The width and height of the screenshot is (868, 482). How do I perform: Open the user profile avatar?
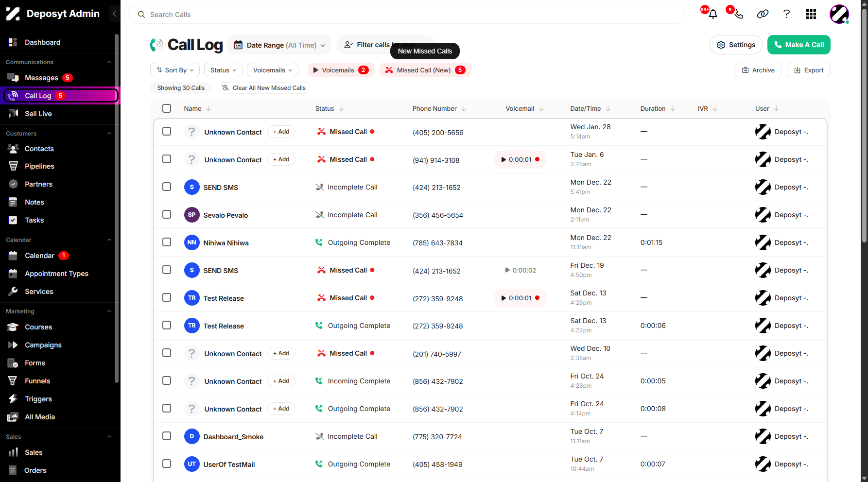[839, 14]
